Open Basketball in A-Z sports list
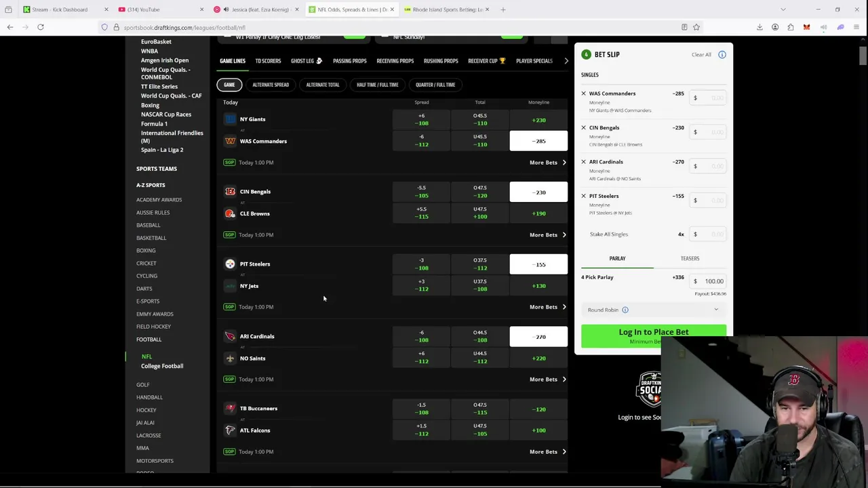The height and width of the screenshot is (488, 868). 151,238
